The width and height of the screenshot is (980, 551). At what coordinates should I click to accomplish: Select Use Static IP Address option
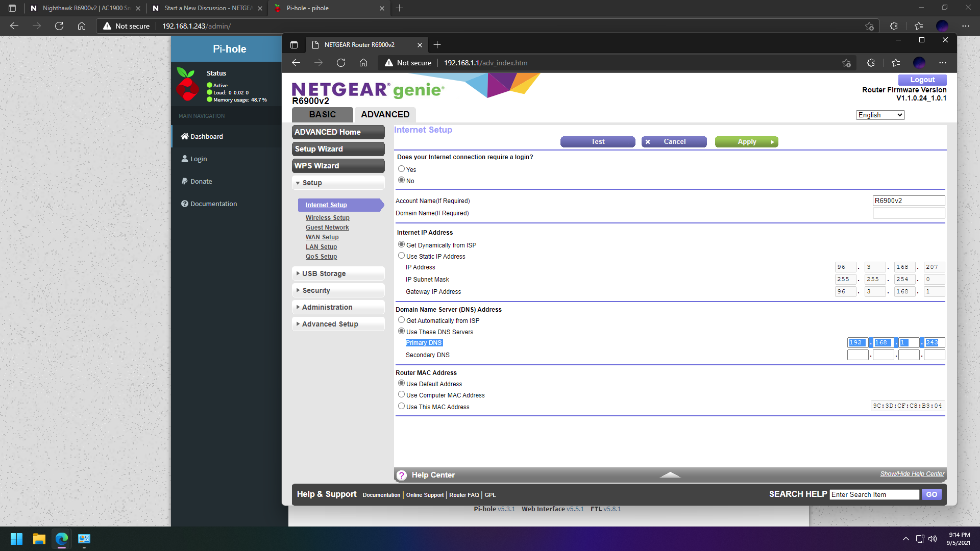(x=401, y=256)
